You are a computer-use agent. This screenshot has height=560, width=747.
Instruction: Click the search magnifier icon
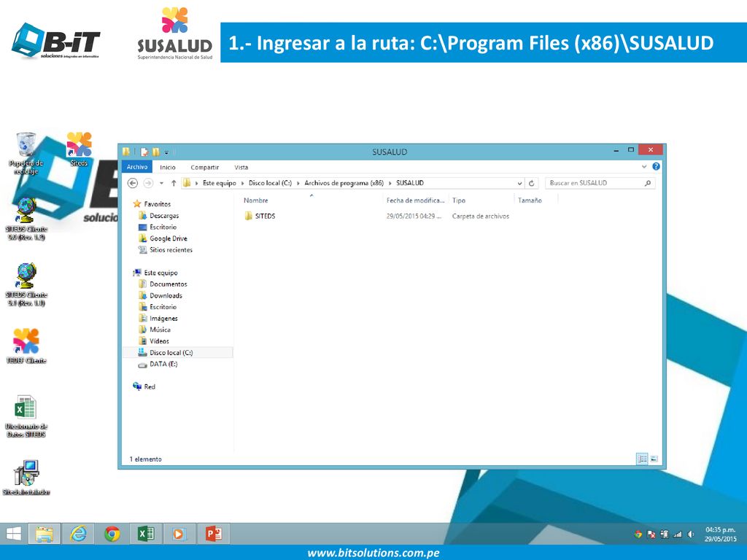coord(648,183)
